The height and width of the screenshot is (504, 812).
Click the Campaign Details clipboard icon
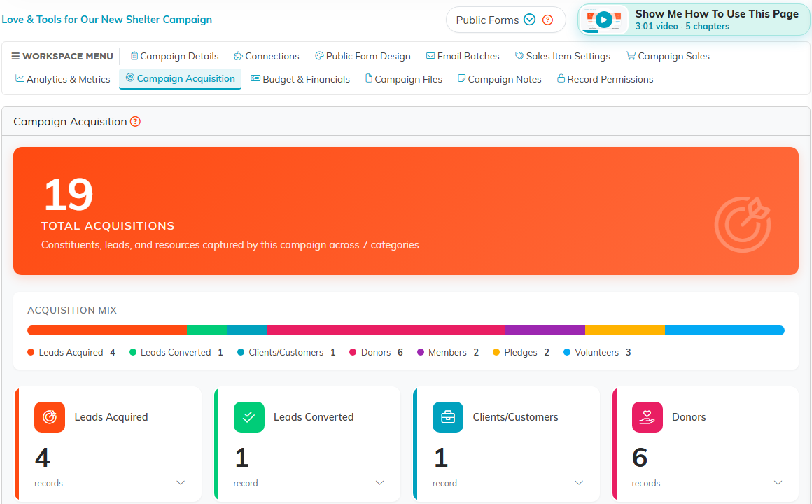coord(134,56)
